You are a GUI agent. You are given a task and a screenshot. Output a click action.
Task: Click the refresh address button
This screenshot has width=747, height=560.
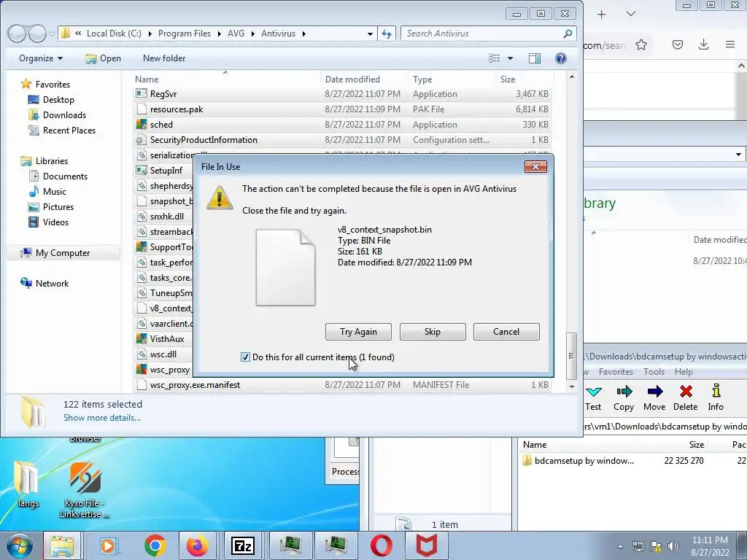tap(387, 34)
